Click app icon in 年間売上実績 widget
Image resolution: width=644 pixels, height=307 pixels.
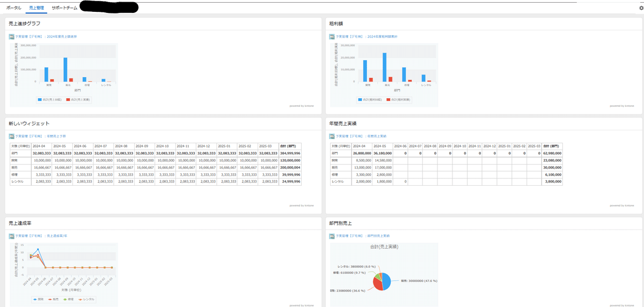[x=332, y=136]
